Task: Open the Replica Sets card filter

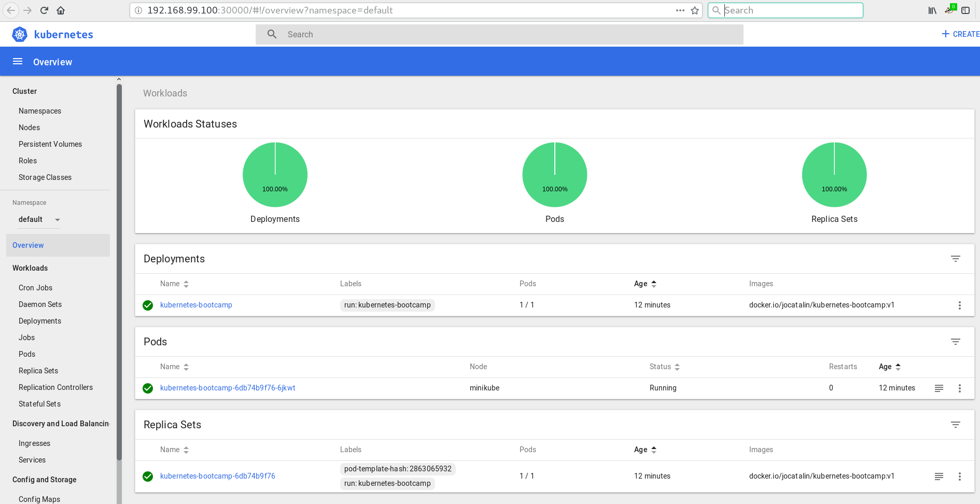Action: click(x=955, y=425)
